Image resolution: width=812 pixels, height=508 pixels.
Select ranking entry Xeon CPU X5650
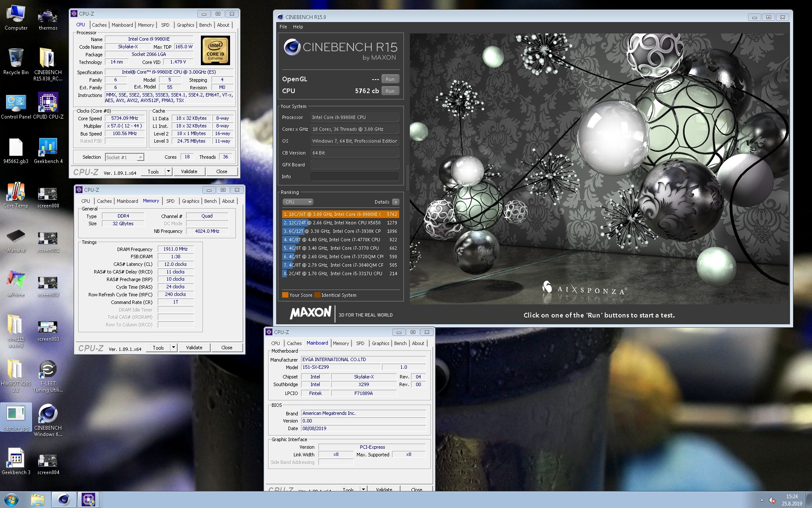point(340,223)
